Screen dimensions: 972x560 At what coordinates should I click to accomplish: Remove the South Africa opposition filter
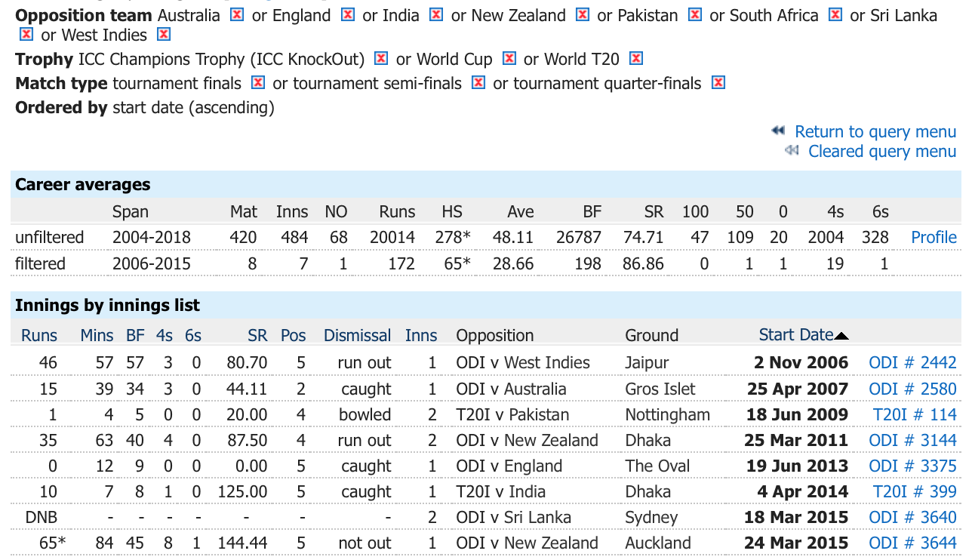click(x=835, y=15)
